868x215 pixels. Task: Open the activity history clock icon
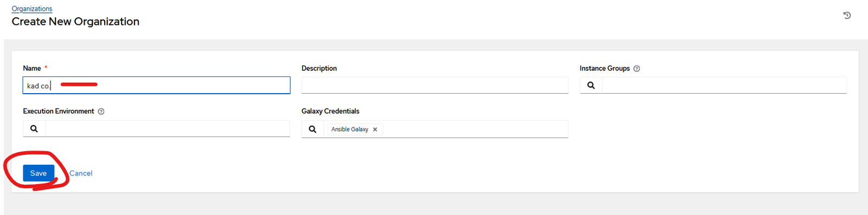click(x=847, y=15)
